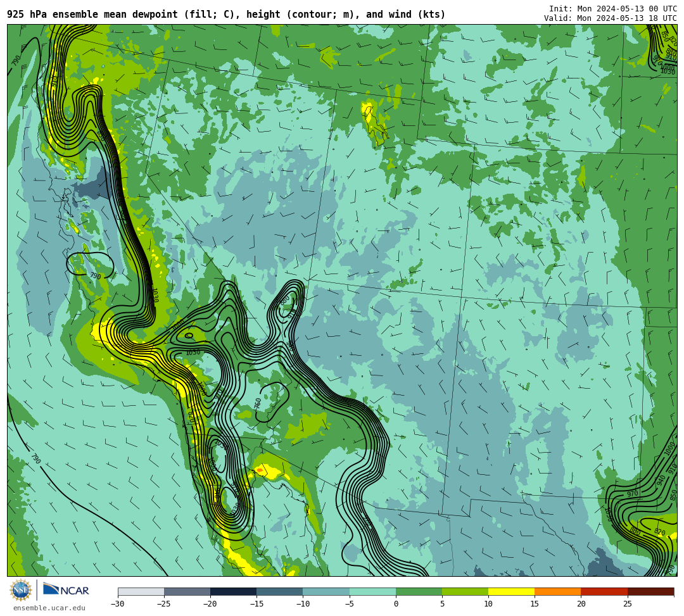Click the dark brown colorbar swatch above 25
The width and height of the screenshot is (684, 616).
[650, 591]
